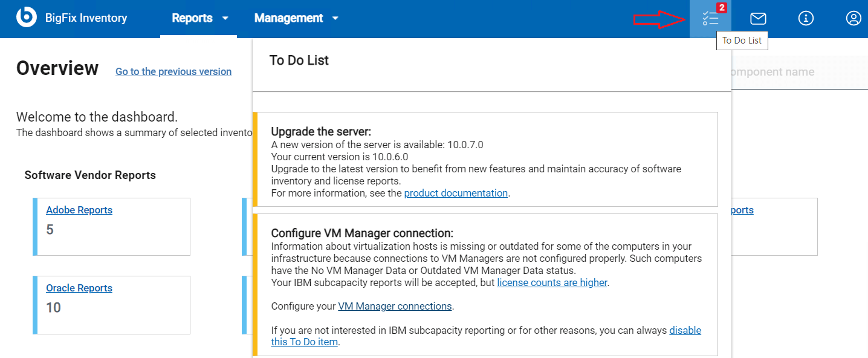Click the 'license counts are higher' link
The width and height of the screenshot is (868, 358).
point(552,282)
